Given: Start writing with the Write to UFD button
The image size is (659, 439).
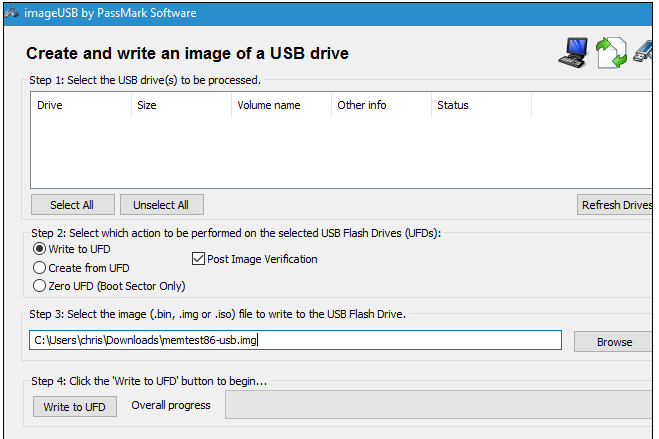Looking at the screenshot, I should (75, 407).
